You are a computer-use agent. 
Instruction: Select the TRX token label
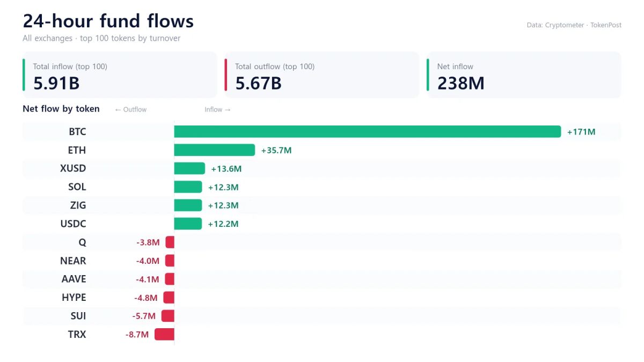(77, 334)
